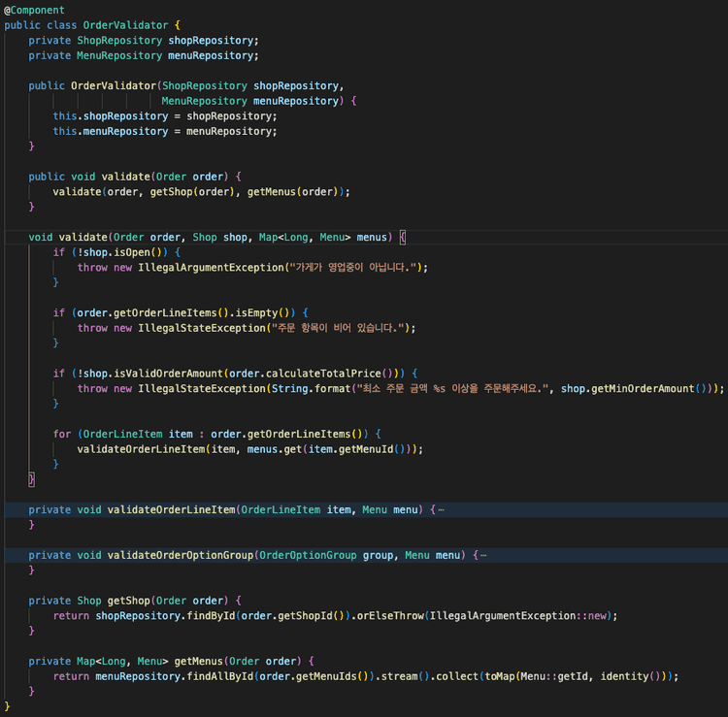Click the "주문 항목이 비어 있습니다." string

tap(338, 328)
